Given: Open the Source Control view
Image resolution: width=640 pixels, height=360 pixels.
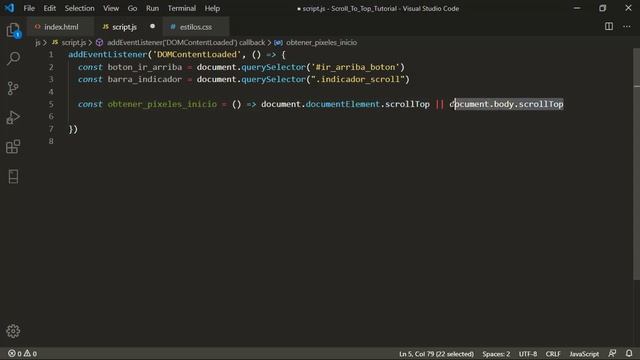Looking at the screenshot, I should [x=13, y=88].
